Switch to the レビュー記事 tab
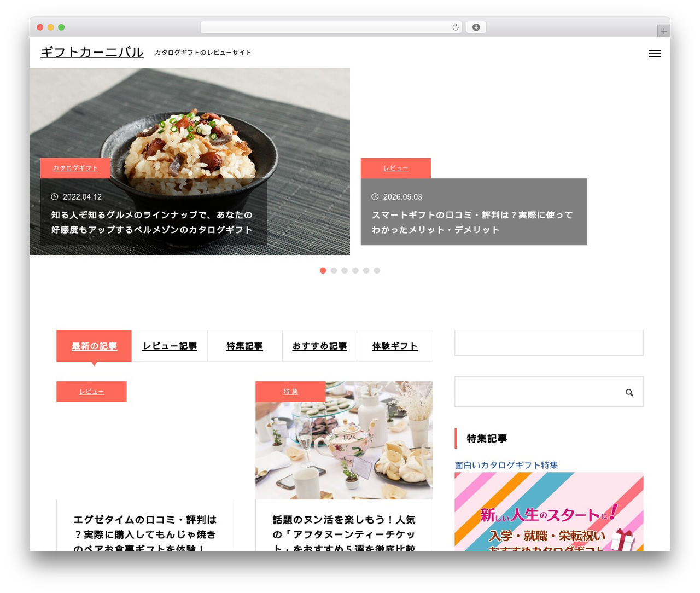 pyautogui.click(x=170, y=346)
